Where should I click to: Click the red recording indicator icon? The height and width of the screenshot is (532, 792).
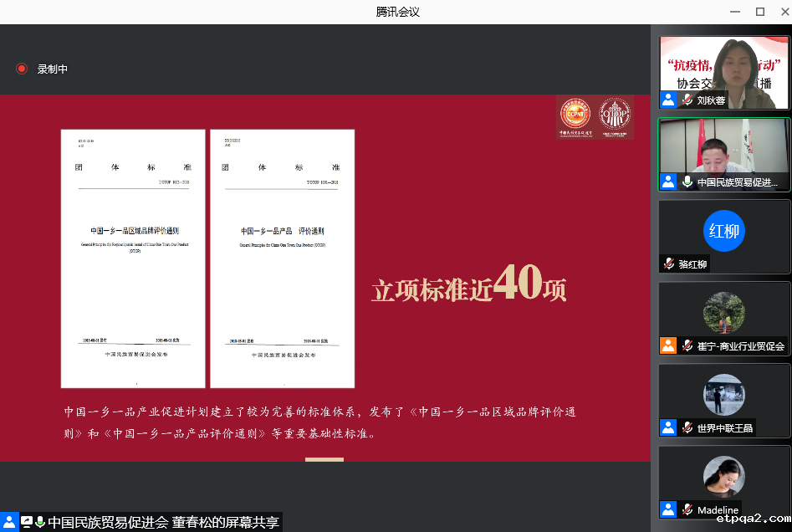[22, 69]
